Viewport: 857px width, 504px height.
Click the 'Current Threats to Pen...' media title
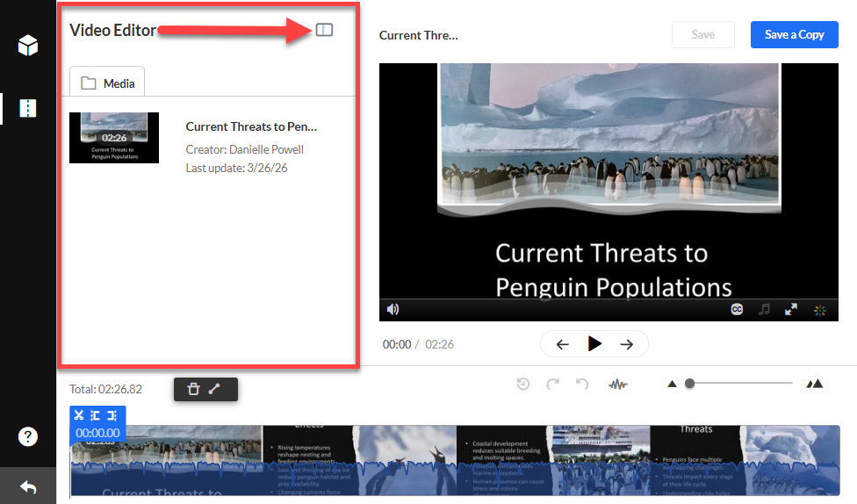(251, 126)
